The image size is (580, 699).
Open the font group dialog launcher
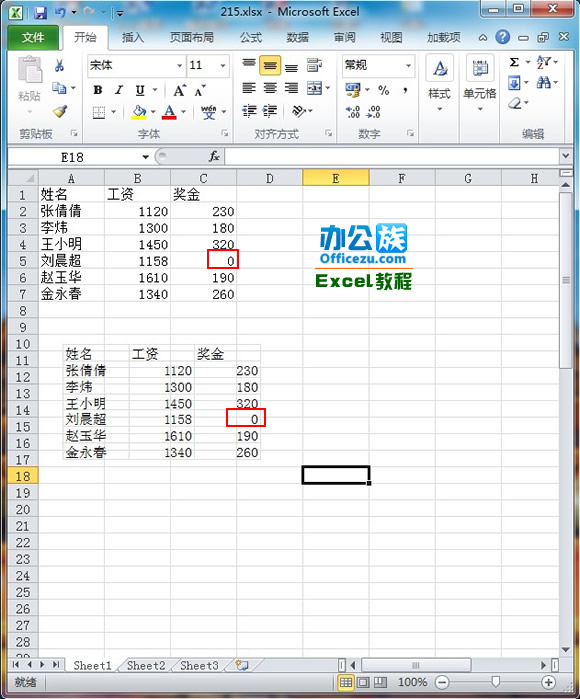225,133
